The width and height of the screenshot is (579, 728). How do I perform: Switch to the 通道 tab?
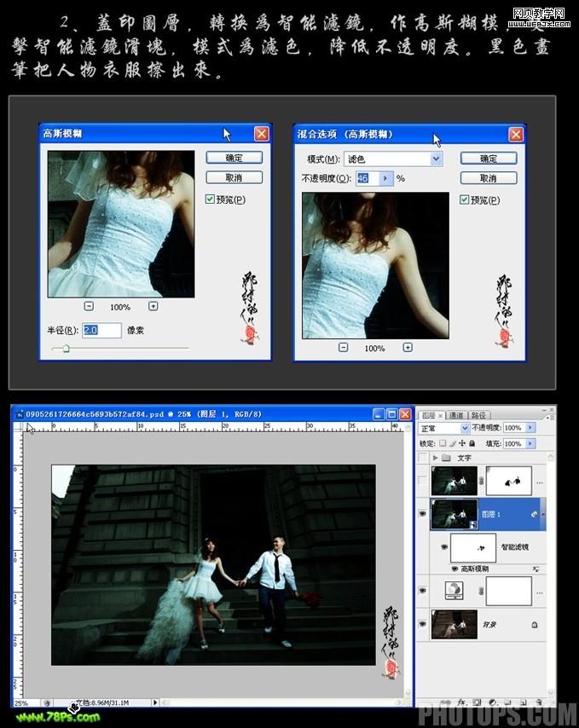[456, 415]
